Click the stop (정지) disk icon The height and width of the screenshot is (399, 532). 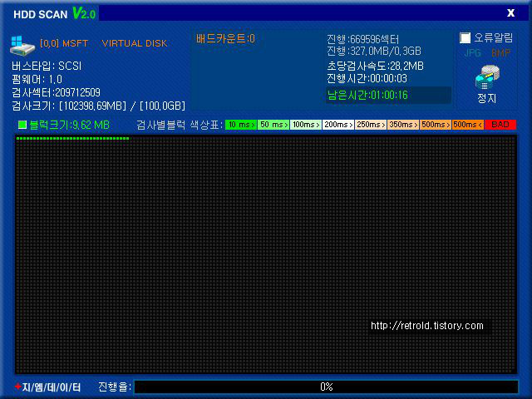(x=487, y=77)
